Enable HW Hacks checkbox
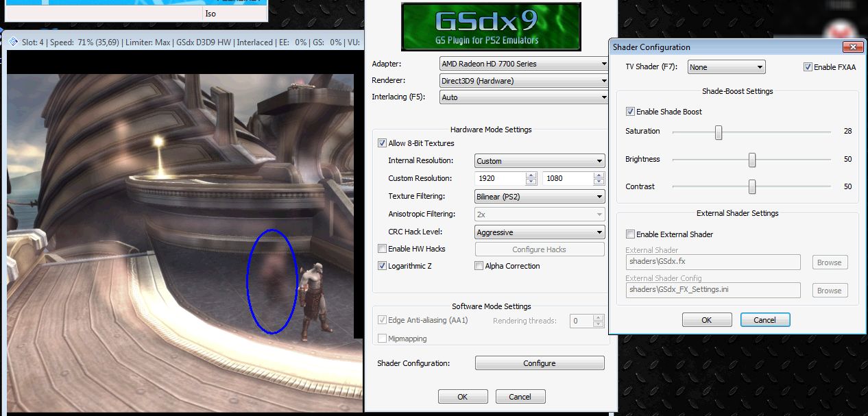This screenshot has height=416, width=868. (382, 249)
